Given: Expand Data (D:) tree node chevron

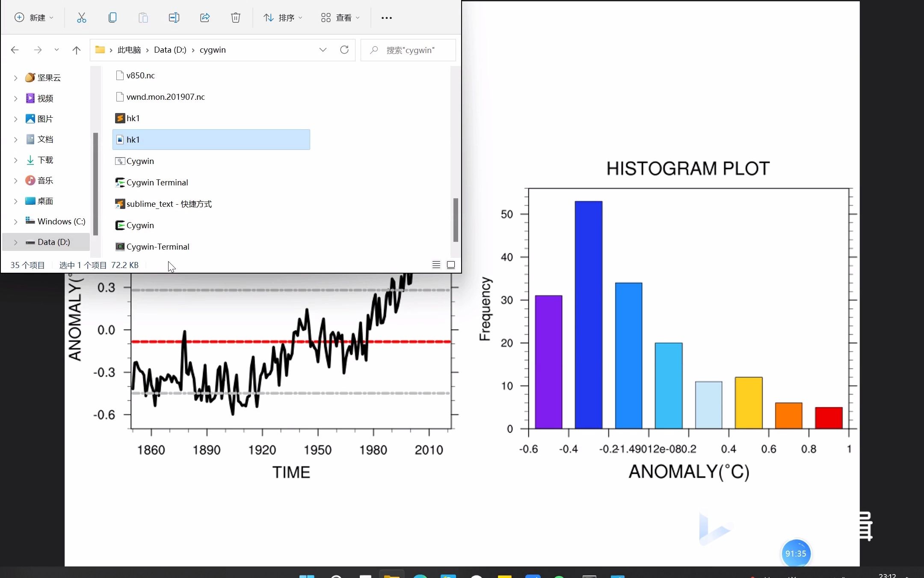Looking at the screenshot, I should click(15, 242).
